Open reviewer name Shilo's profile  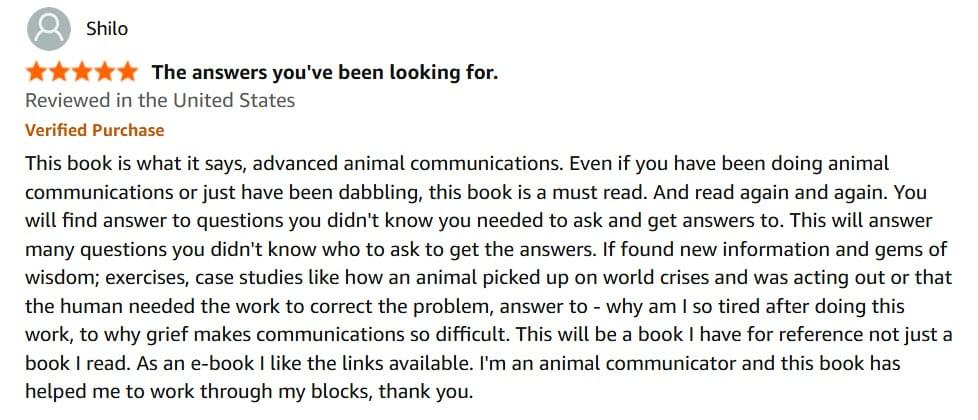(107, 29)
